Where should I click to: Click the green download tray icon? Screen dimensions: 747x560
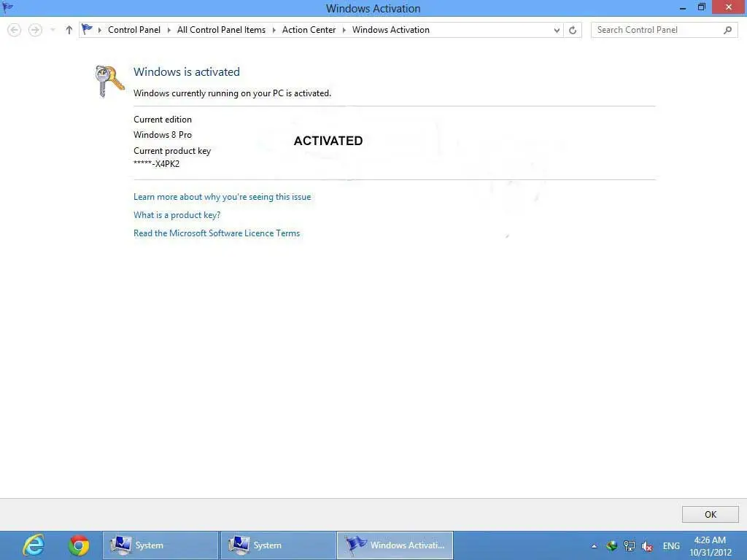[612, 545]
